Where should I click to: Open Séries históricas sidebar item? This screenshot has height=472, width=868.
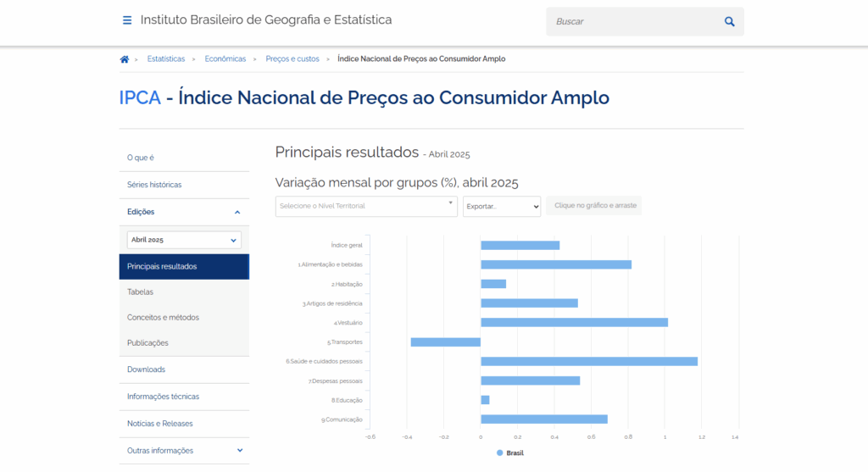pyautogui.click(x=154, y=185)
